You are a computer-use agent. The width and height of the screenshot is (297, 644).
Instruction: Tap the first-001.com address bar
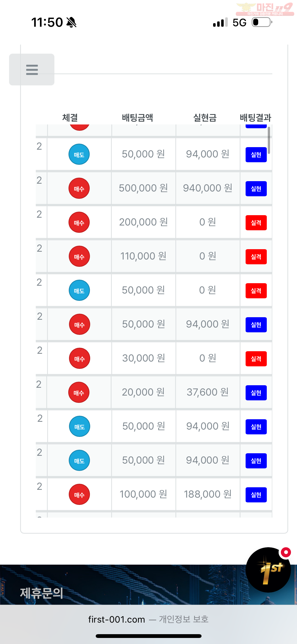148,619
